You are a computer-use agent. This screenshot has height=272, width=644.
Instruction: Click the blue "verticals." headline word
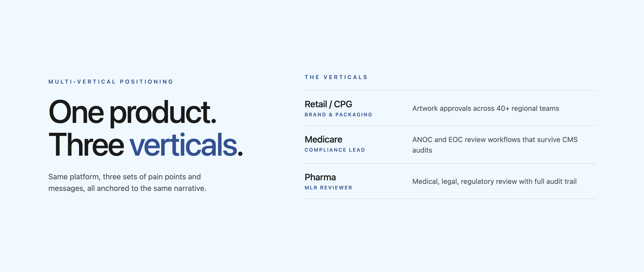pos(186,145)
